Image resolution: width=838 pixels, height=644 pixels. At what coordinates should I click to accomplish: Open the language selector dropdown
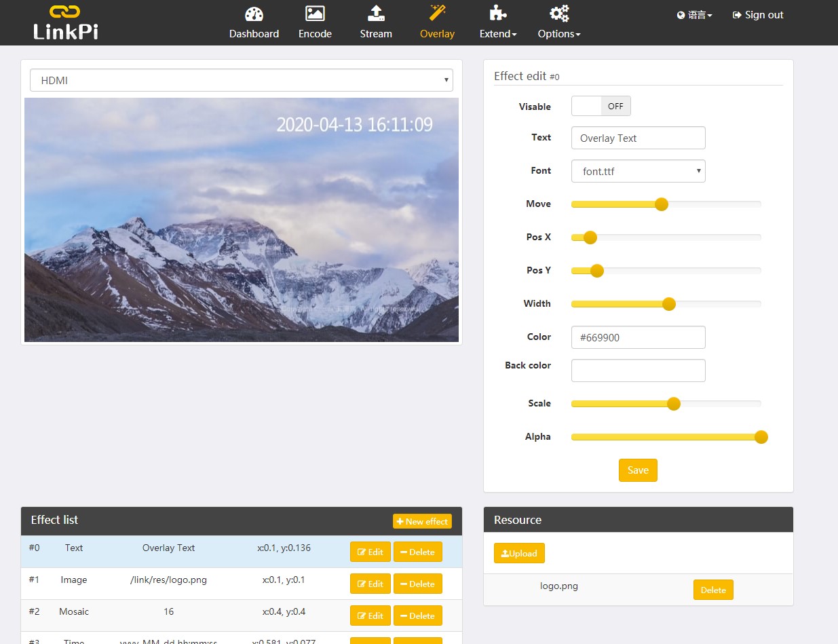695,15
